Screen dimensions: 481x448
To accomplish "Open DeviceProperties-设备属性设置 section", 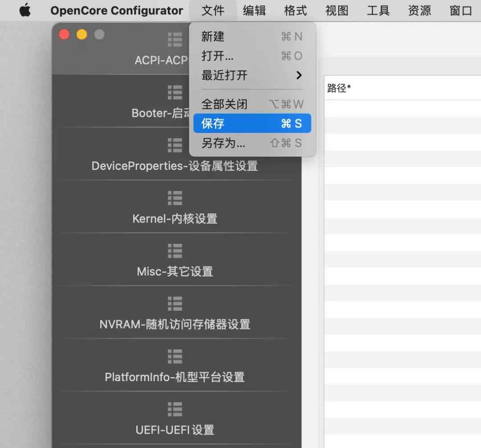I will coord(175,166).
